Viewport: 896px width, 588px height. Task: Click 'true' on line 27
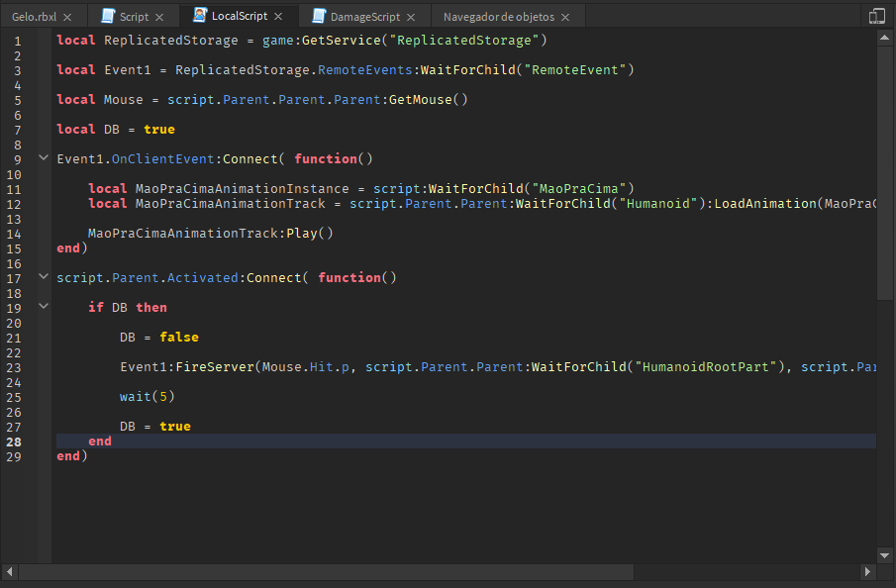click(175, 427)
